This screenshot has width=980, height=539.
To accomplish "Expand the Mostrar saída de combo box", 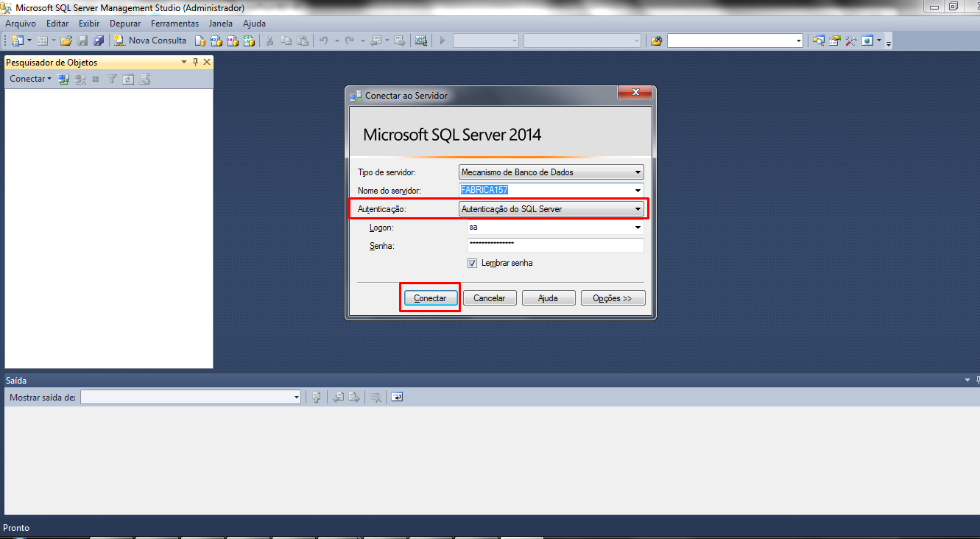I will pyautogui.click(x=297, y=397).
